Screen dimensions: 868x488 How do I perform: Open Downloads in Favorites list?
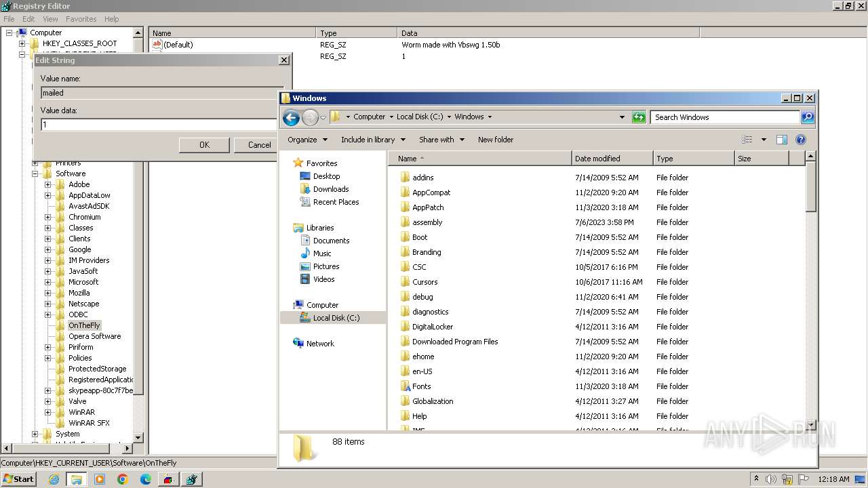pos(331,189)
